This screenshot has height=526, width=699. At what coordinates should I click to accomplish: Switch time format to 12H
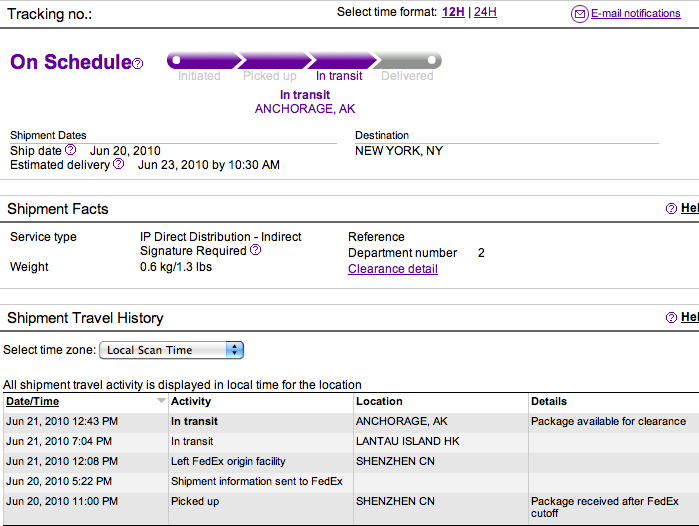[453, 12]
